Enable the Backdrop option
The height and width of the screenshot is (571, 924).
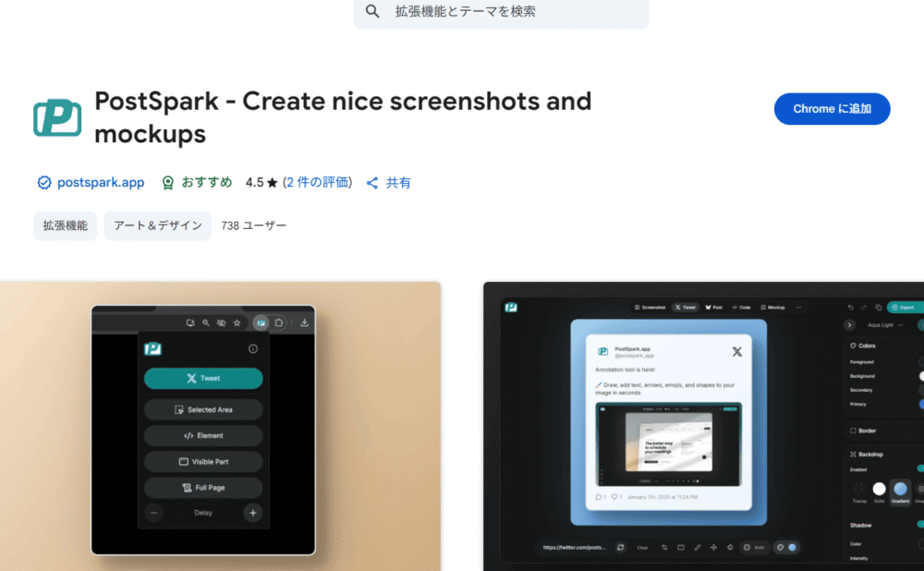[920, 469]
